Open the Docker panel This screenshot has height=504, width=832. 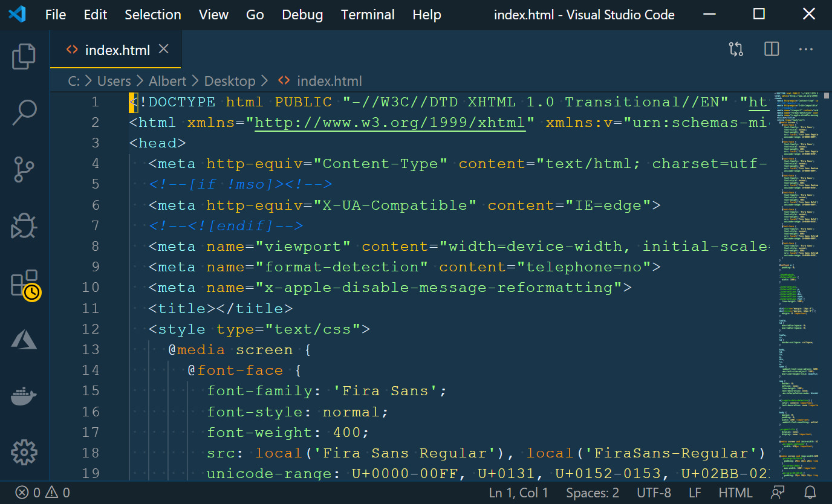click(x=24, y=396)
